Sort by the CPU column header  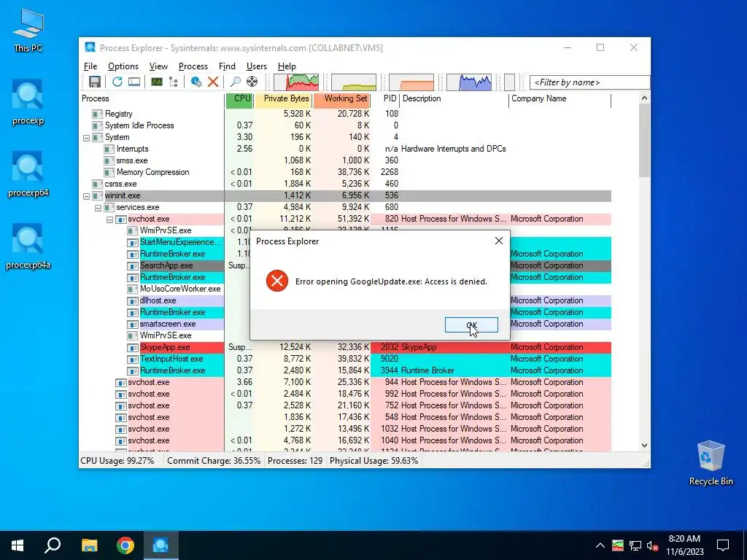pos(239,98)
